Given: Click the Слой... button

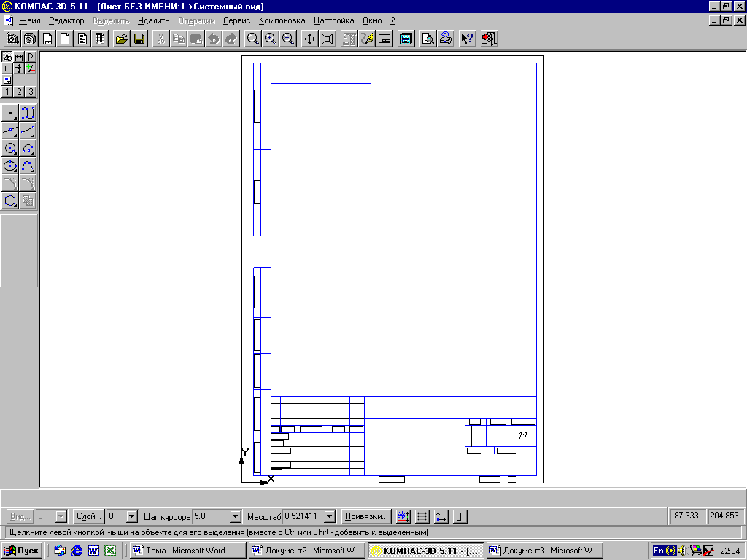Looking at the screenshot, I should 89,516.
